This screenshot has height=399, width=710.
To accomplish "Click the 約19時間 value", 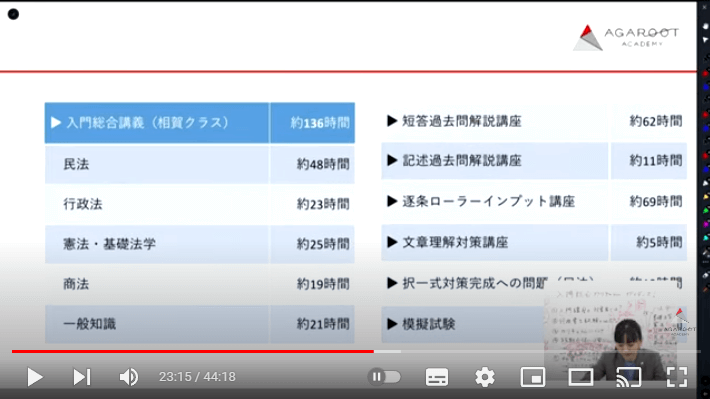I will (323, 284).
